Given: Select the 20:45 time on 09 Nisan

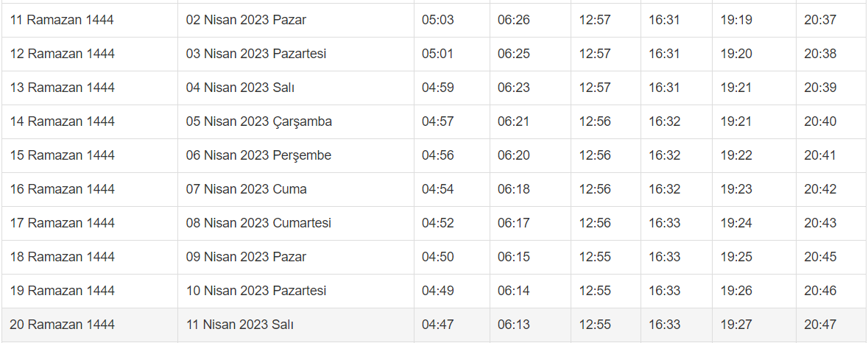Looking at the screenshot, I should [x=820, y=257].
